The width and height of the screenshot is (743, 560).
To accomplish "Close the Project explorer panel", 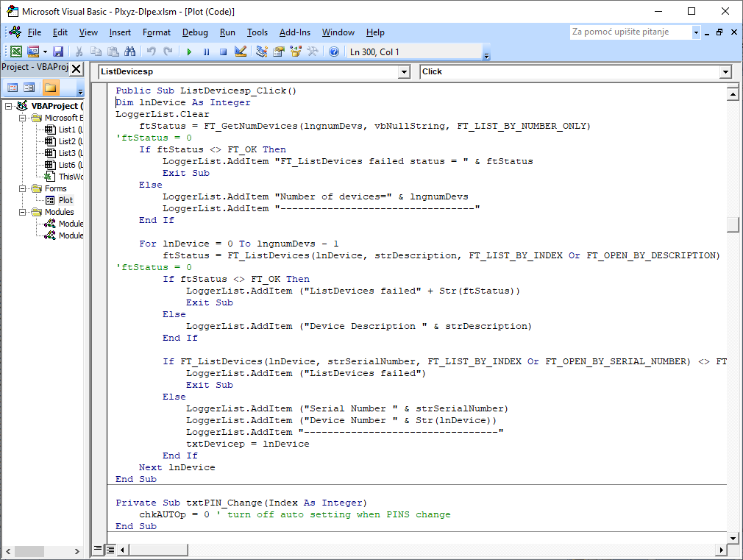I will click(x=77, y=68).
